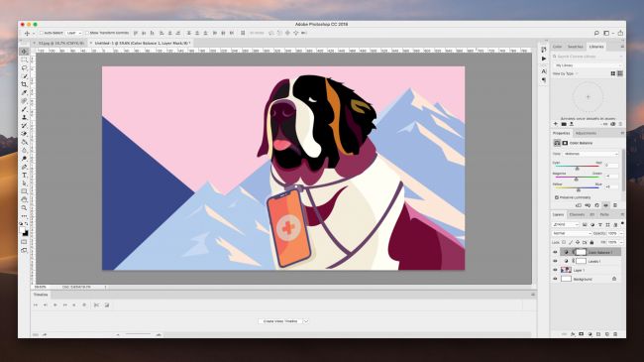Hide the Color Balance 1 layer
This screenshot has height=362, width=644.
coord(555,252)
